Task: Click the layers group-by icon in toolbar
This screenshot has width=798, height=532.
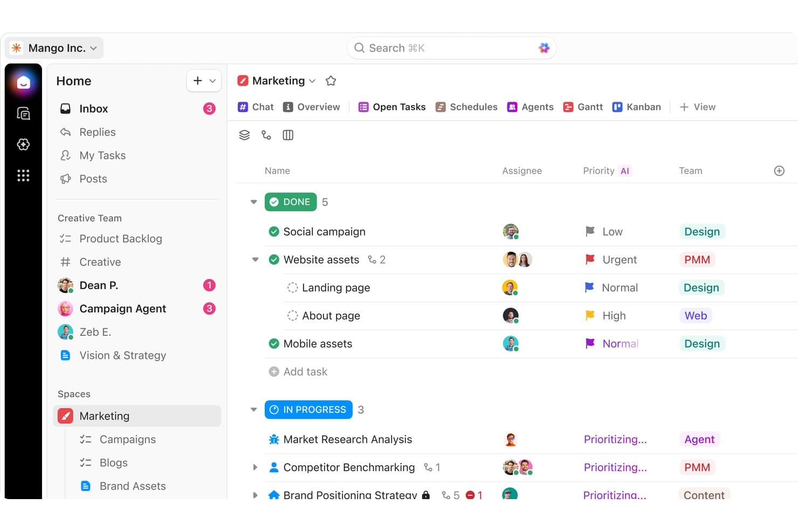Action: coord(244,135)
